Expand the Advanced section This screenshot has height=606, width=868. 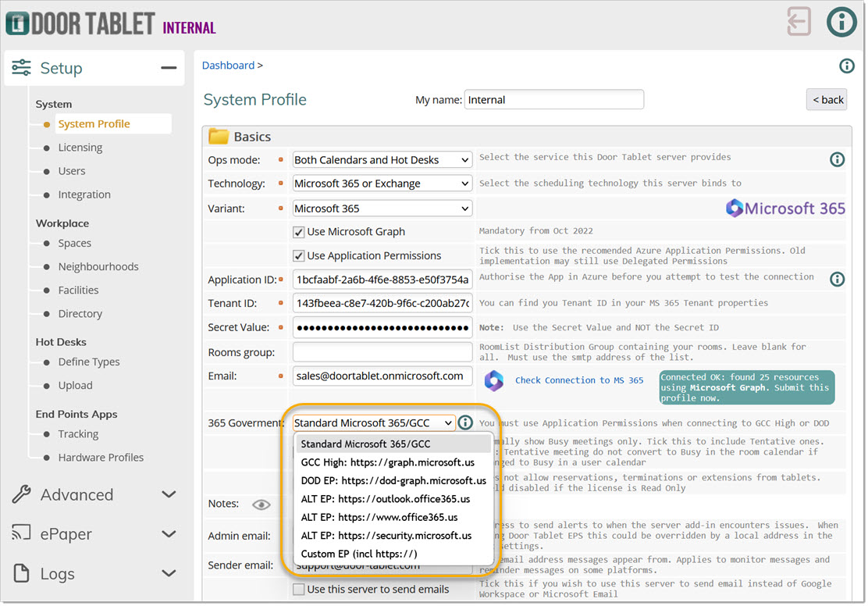(169, 494)
